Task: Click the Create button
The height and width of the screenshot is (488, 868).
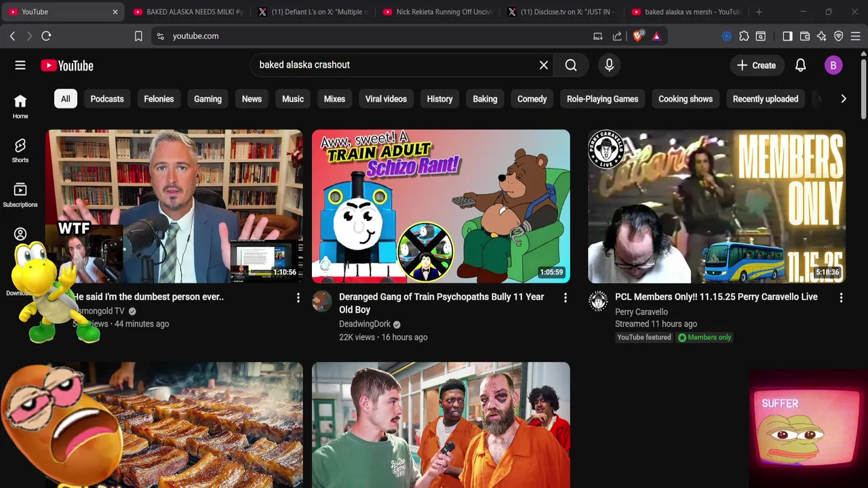Action: pos(756,65)
